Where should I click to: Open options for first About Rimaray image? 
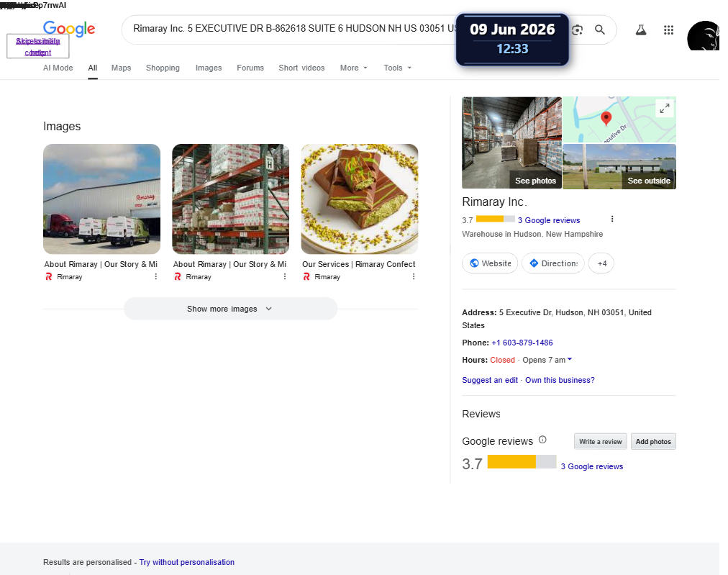[156, 277]
